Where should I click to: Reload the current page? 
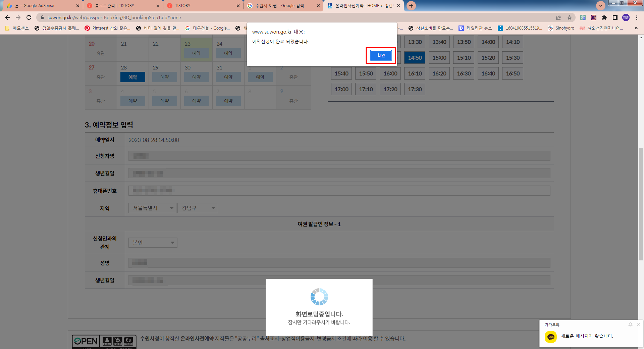29,17
